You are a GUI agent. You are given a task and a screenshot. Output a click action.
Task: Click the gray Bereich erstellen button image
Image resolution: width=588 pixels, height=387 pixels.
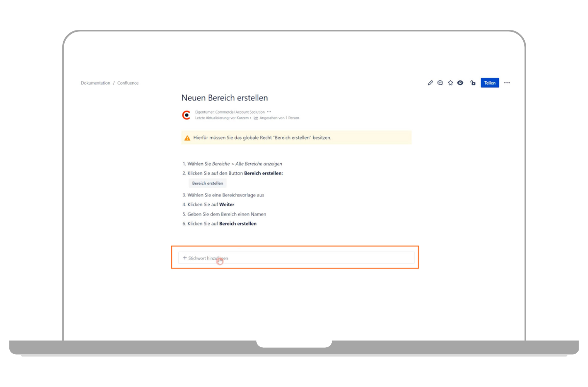208,183
